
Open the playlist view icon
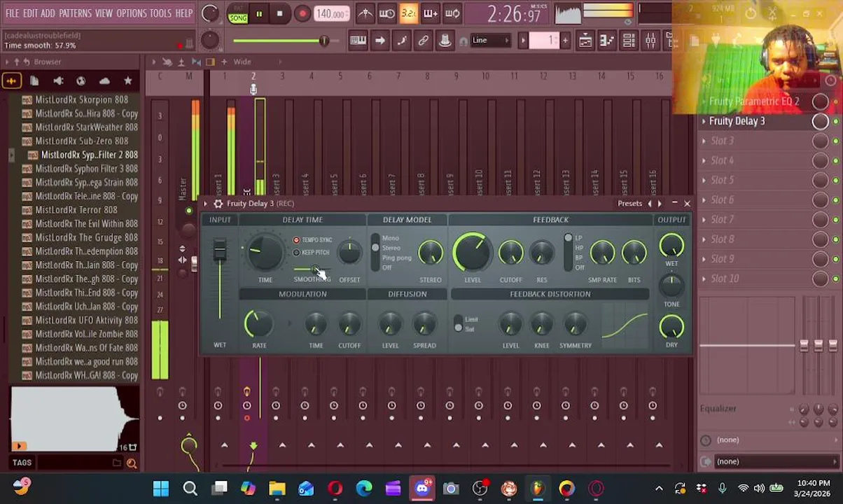coord(585,41)
